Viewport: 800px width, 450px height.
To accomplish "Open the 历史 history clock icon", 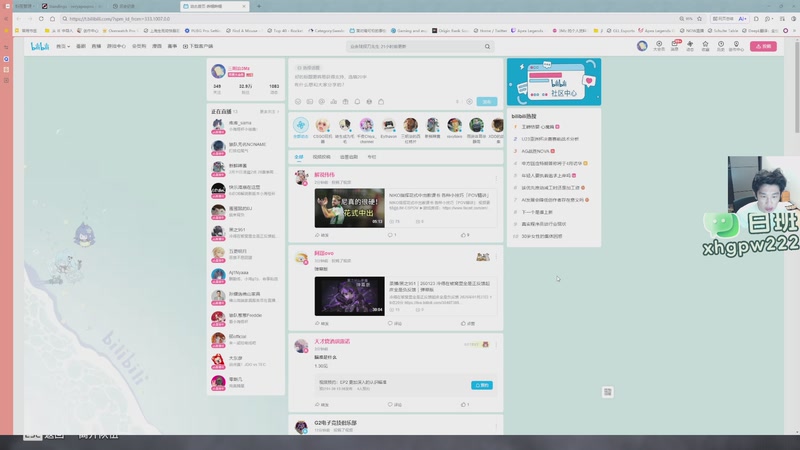I will 721,46.
